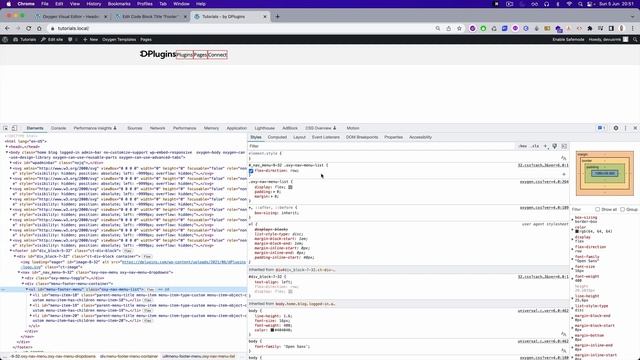The image size is (640, 360).
Task: Enable the Group checkbox in computed pane
Action: (x=622, y=209)
